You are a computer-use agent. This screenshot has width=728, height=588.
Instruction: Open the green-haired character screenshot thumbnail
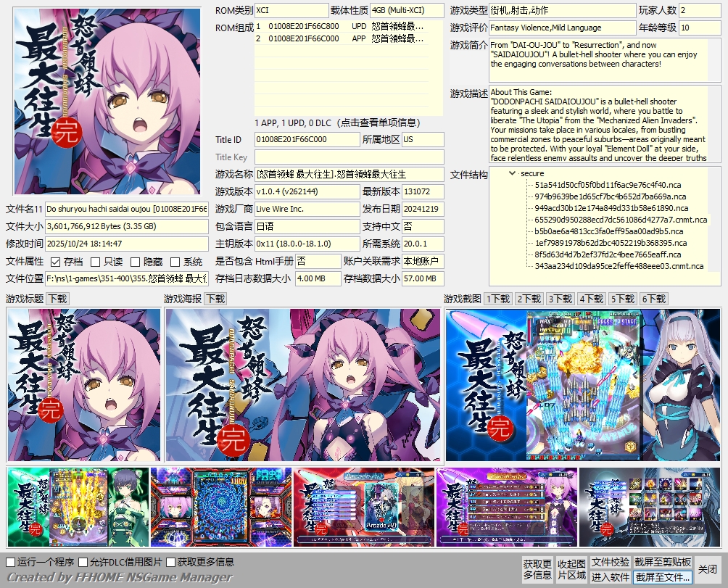[78, 507]
